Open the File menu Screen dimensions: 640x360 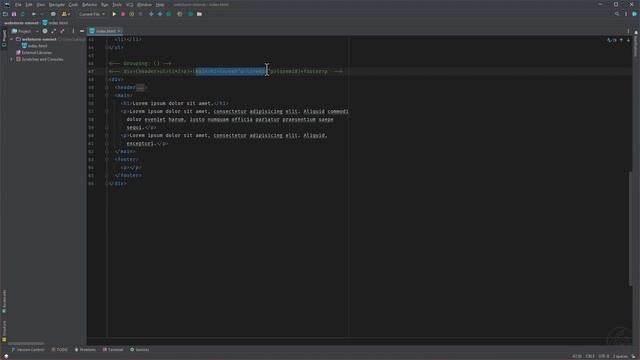(x=18, y=4)
